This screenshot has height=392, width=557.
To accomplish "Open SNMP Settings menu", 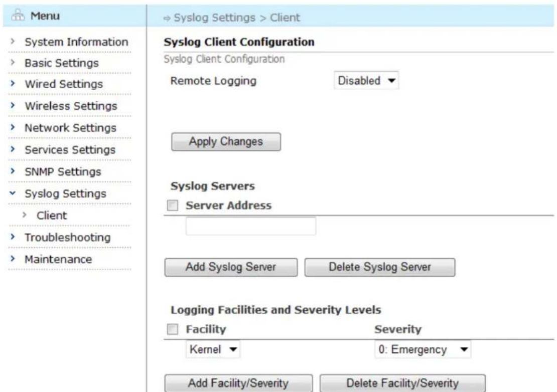I will click(63, 172).
